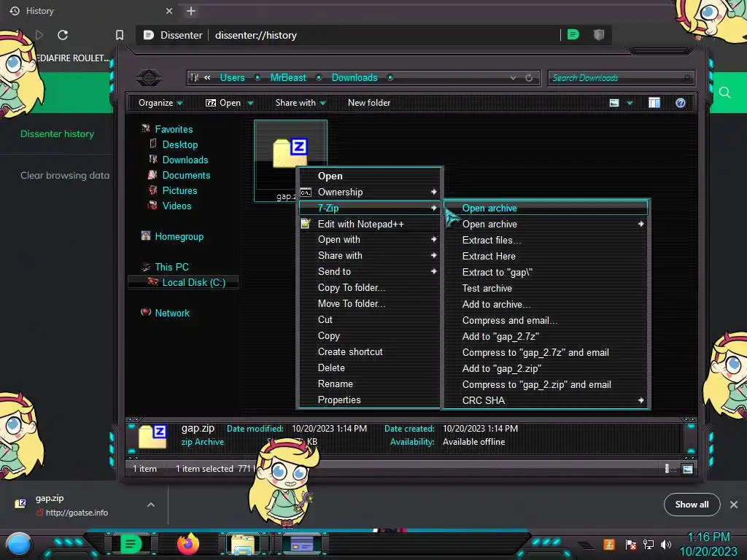The image size is (747, 560).
Task: Open a new browser tab with plus
Action: click(191, 11)
